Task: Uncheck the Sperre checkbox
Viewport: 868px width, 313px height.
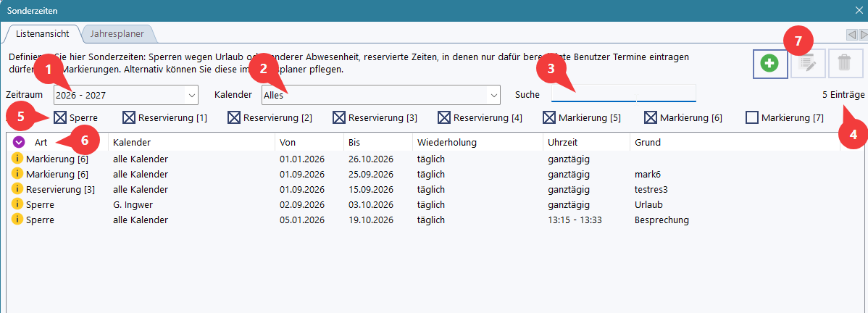Action: click(x=60, y=117)
